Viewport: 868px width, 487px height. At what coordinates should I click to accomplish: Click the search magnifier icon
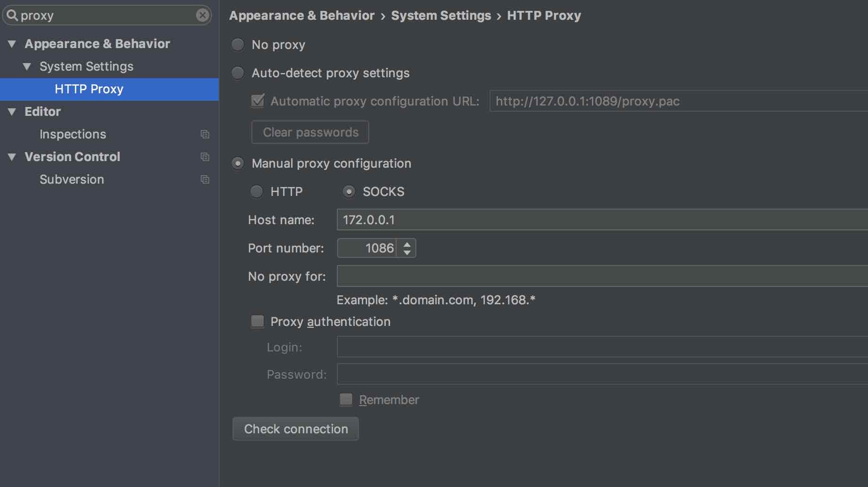point(12,15)
